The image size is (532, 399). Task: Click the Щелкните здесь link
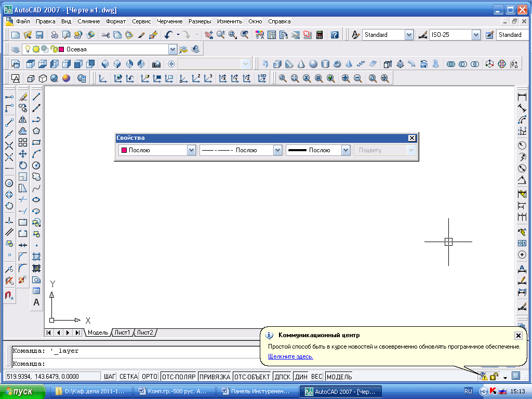290,356
